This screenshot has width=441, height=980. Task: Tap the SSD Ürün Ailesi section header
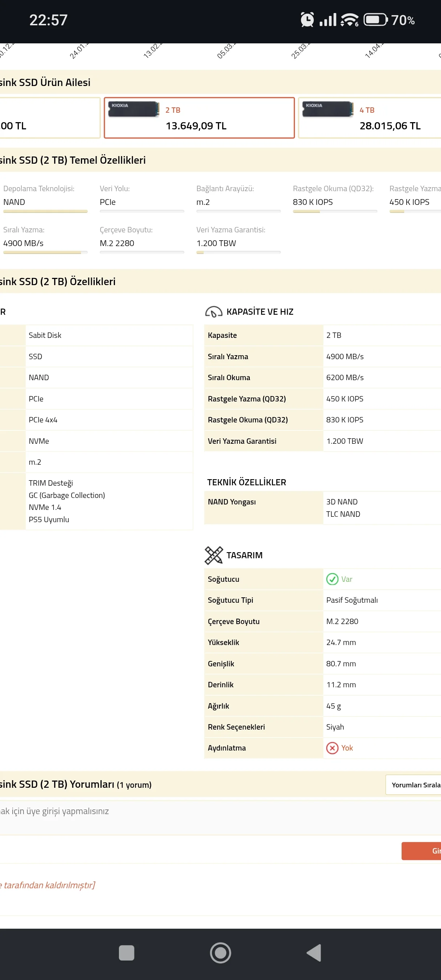[220, 82]
